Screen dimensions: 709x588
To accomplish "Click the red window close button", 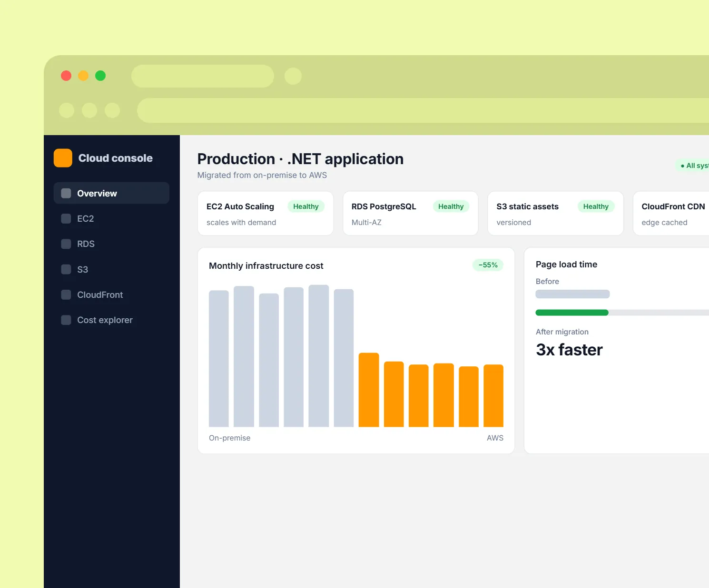I will tap(66, 76).
